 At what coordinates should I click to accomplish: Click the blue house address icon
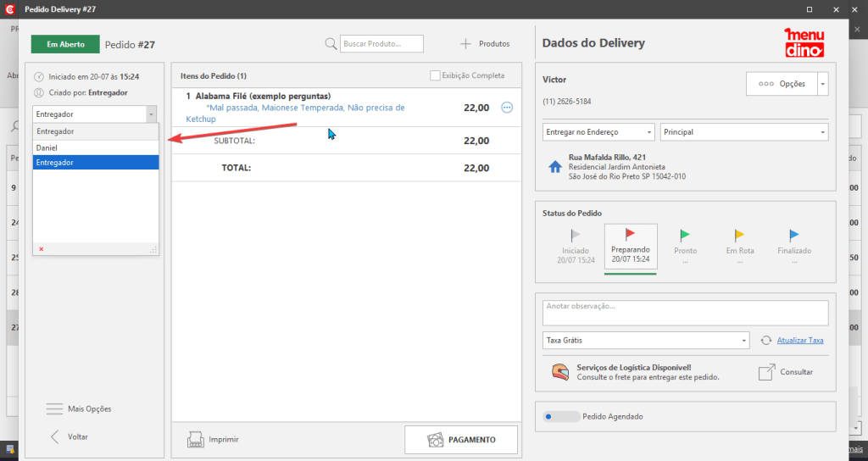tap(554, 167)
